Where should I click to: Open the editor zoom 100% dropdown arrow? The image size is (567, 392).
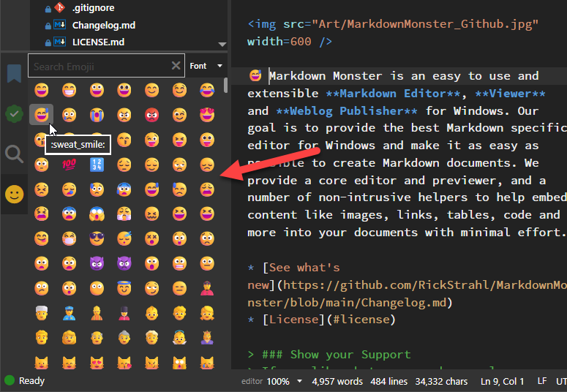[299, 381]
